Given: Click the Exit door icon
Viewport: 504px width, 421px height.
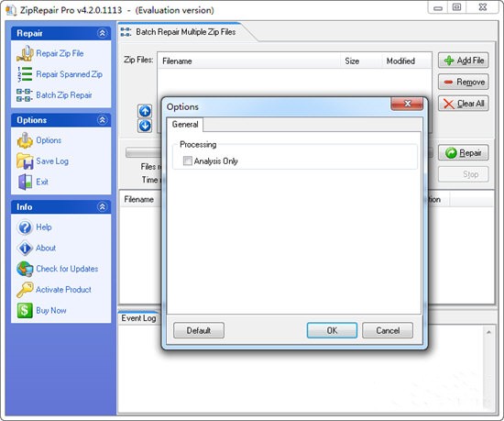Looking at the screenshot, I should tap(25, 182).
